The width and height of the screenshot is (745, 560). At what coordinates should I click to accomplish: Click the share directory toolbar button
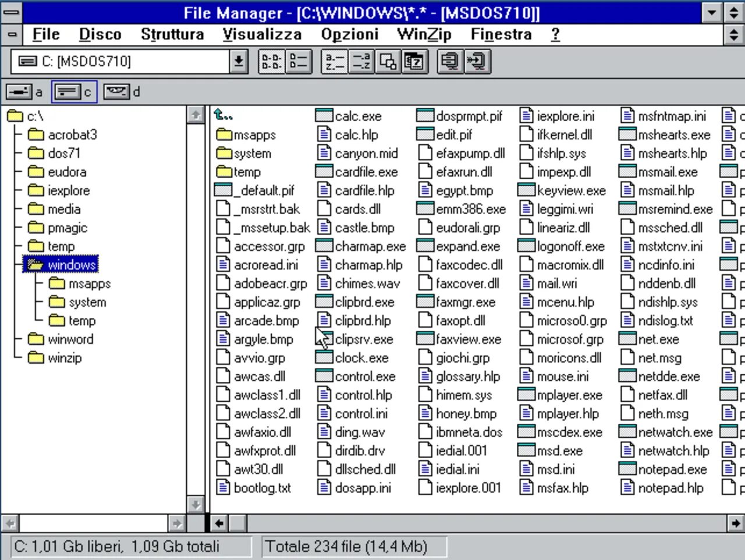click(477, 61)
